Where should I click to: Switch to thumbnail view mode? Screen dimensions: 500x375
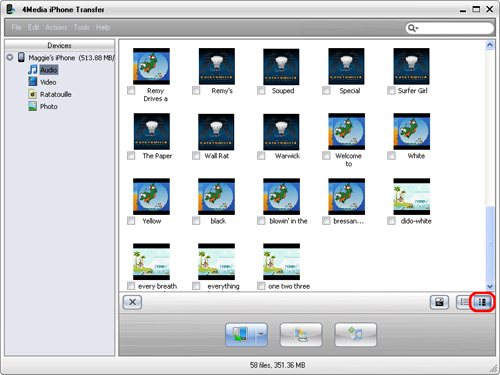[482, 302]
